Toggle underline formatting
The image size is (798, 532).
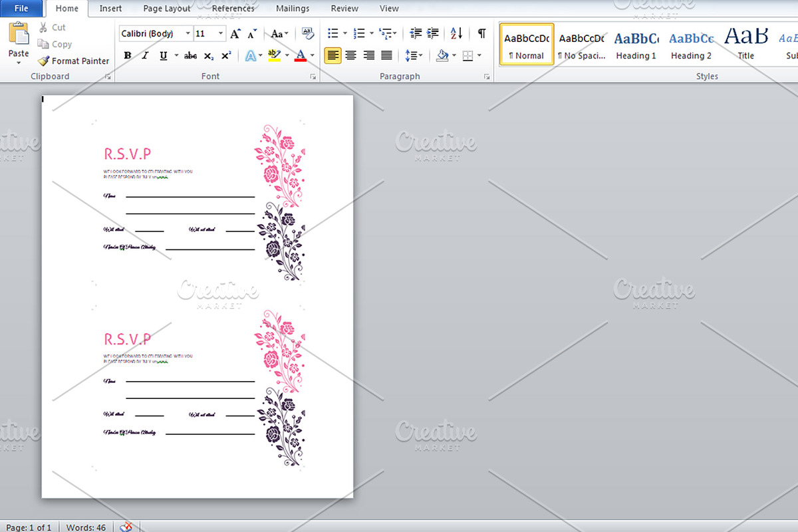(163, 56)
